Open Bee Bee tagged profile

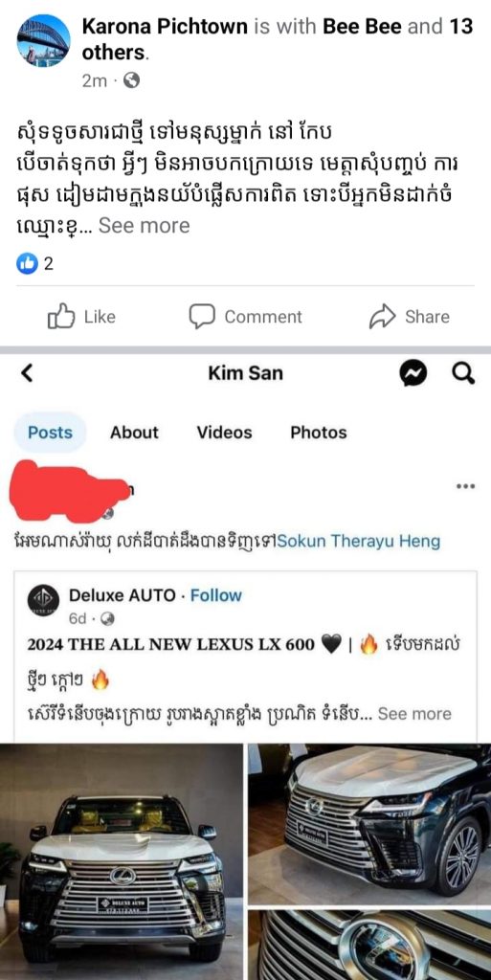click(x=363, y=26)
